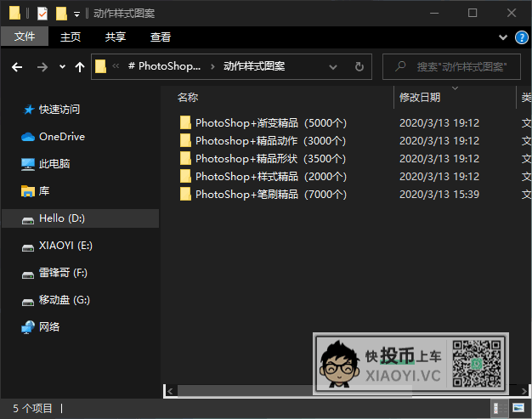
Task: Expand the ribbon with the chevron
Action: 503,37
